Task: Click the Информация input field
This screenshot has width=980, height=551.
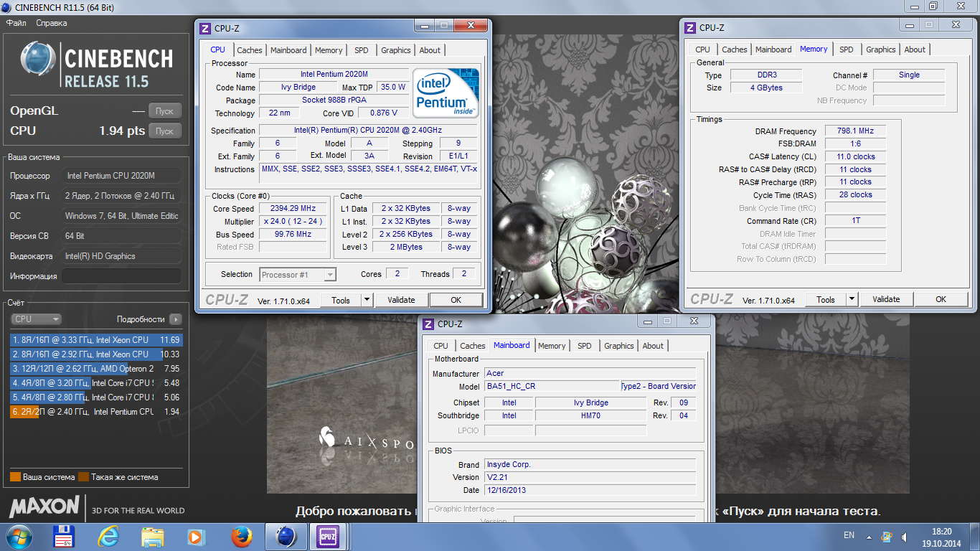Action: pos(121,276)
